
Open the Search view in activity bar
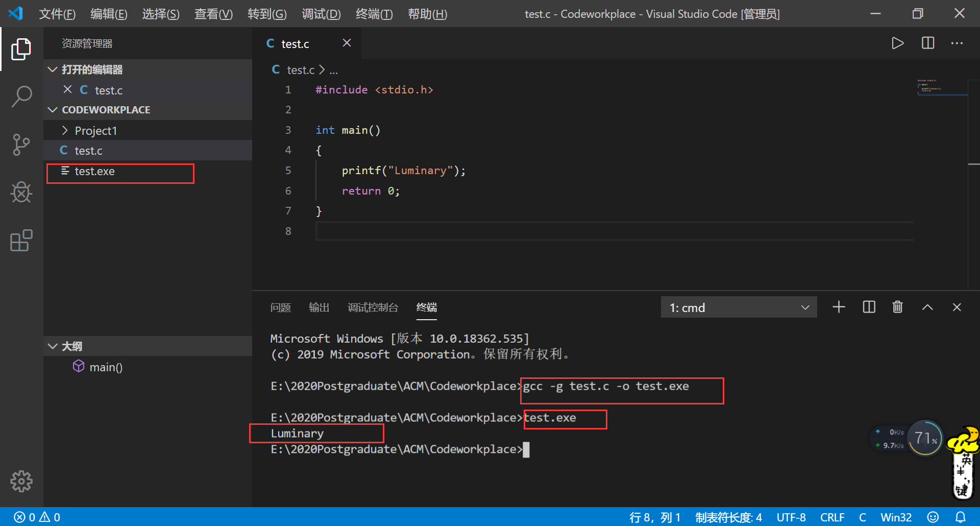coord(21,97)
